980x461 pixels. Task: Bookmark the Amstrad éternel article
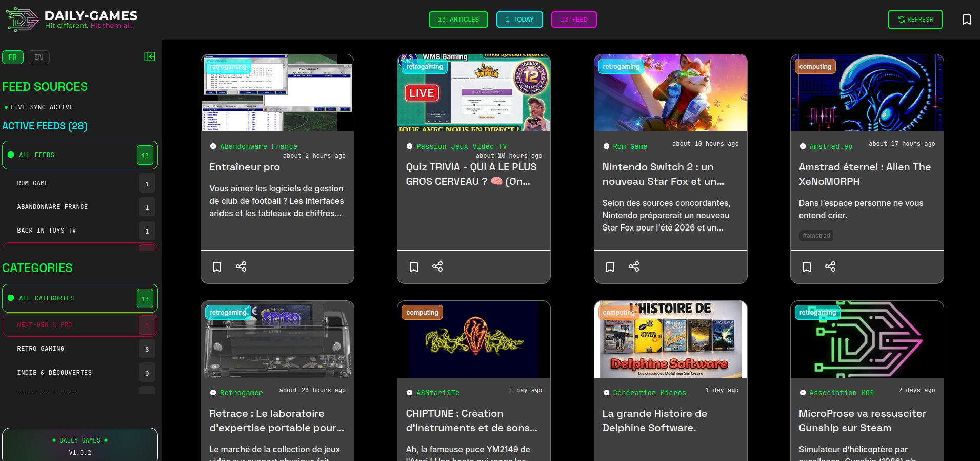click(807, 267)
